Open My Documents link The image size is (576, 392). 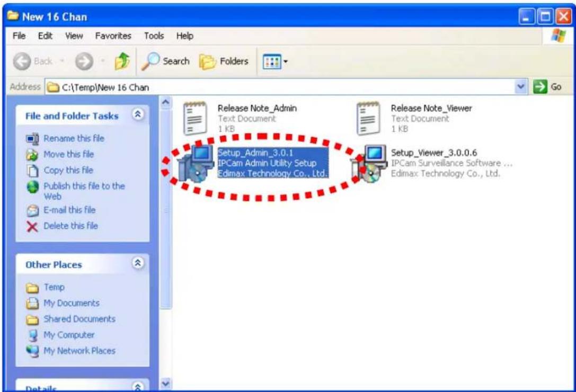[x=71, y=303]
